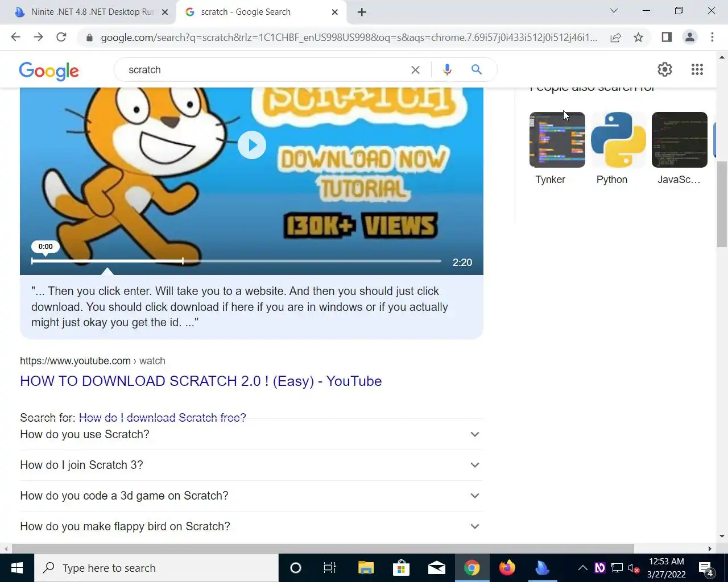This screenshot has width=728, height=582.
Task: Submit search with magnifier icon
Action: coord(477,69)
